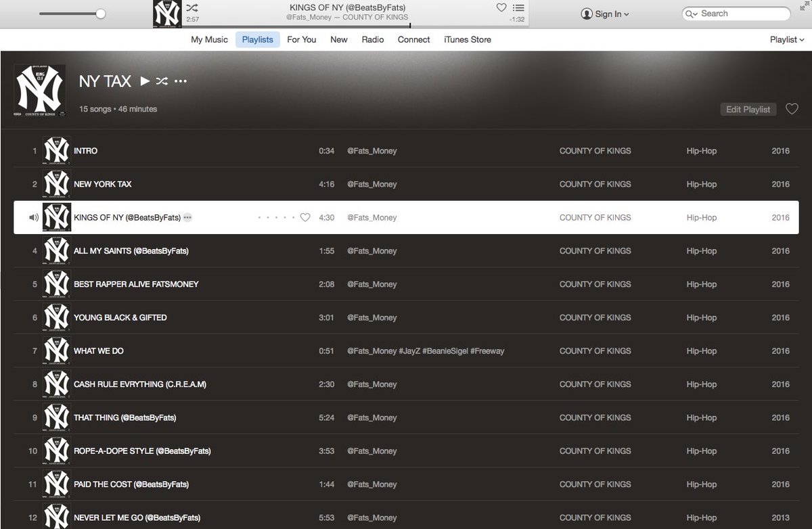The height and width of the screenshot is (529, 812).
Task: Select THAT THING (@BeatsByFats) title
Action: (x=125, y=417)
